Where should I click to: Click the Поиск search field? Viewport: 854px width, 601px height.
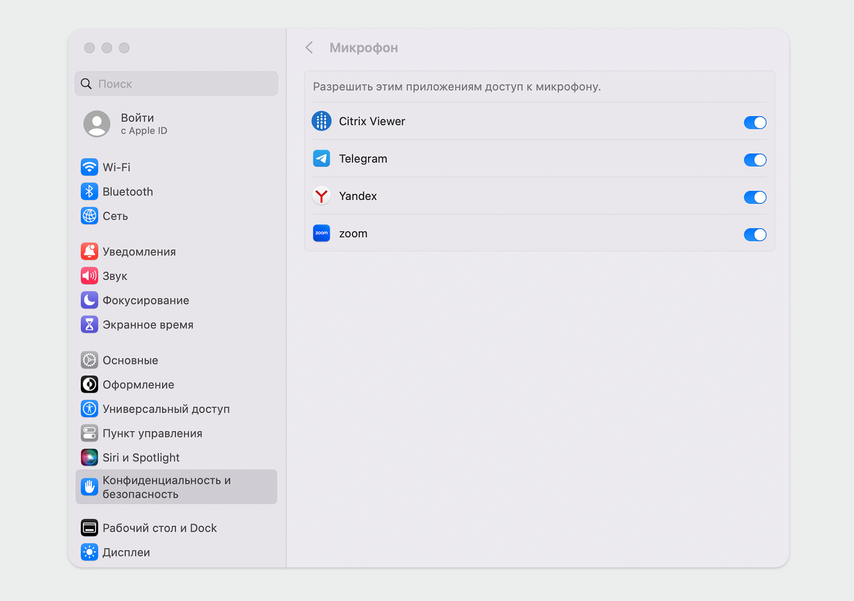pos(177,84)
